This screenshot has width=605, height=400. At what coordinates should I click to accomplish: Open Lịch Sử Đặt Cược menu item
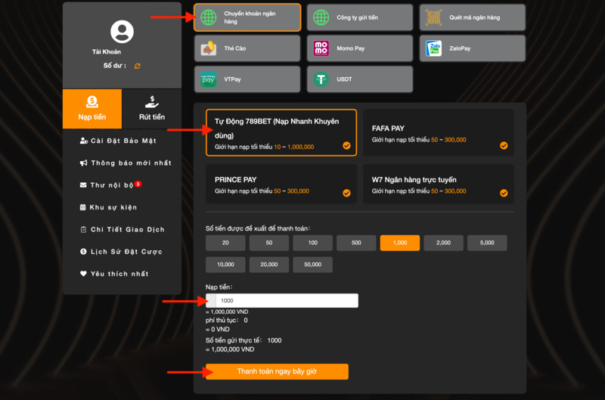[121, 251]
